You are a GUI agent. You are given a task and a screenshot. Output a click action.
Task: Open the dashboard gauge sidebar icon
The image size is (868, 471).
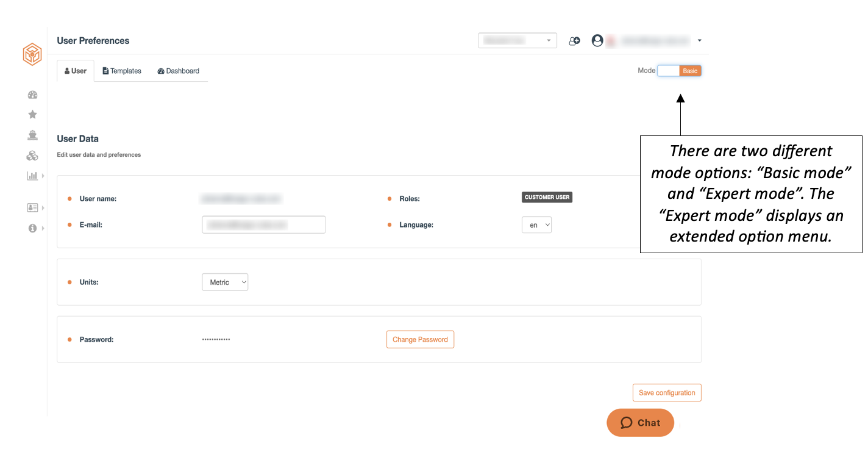pos(33,95)
